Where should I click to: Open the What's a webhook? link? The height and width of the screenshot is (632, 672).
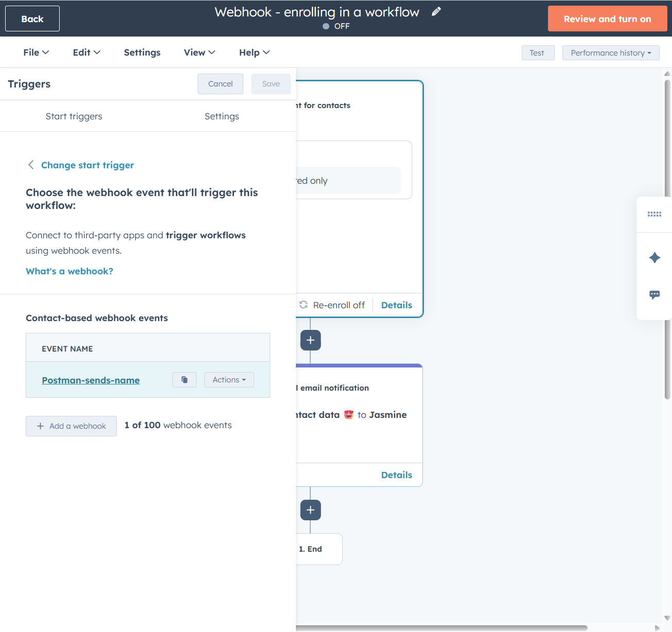tap(69, 271)
